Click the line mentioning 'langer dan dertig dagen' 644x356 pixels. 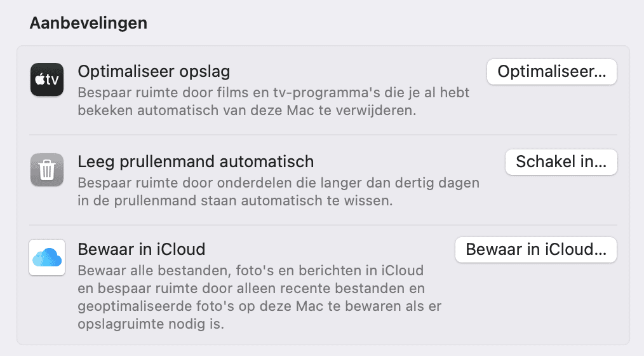pyautogui.click(x=278, y=182)
